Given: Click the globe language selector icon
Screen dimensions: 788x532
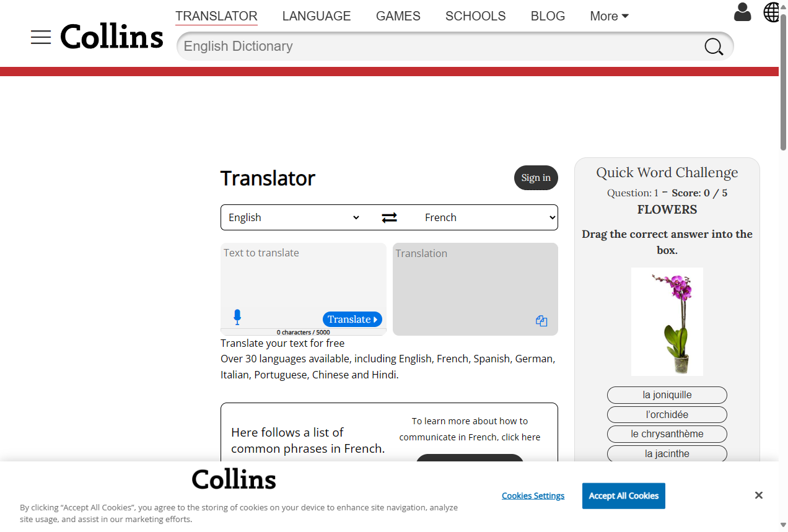Looking at the screenshot, I should point(771,12).
